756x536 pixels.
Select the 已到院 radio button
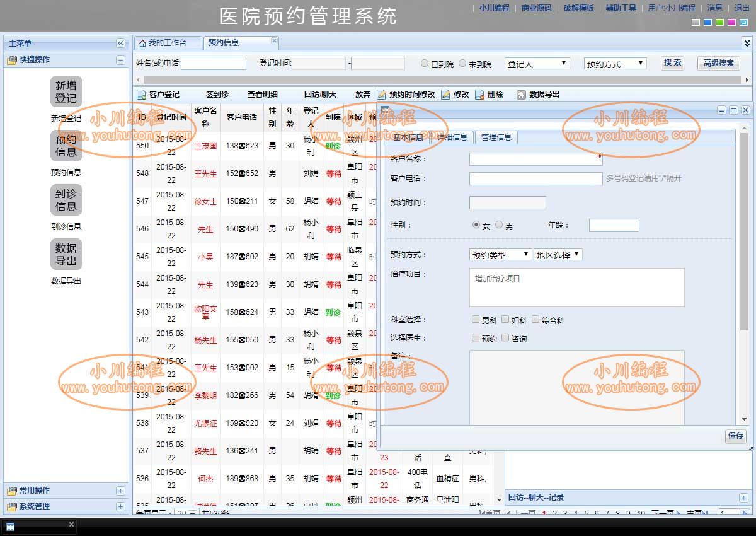click(425, 64)
